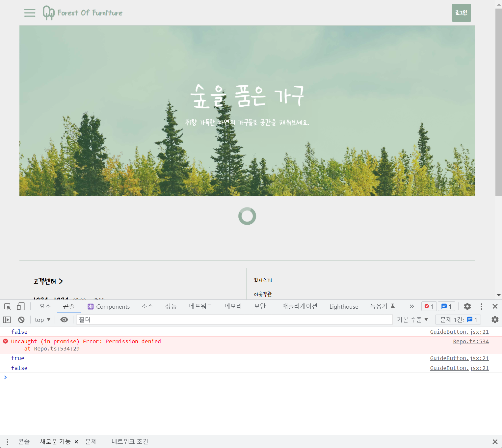Switch to the 콘솔 tab
This screenshot has height=448, width=502.
pos(69,306)
